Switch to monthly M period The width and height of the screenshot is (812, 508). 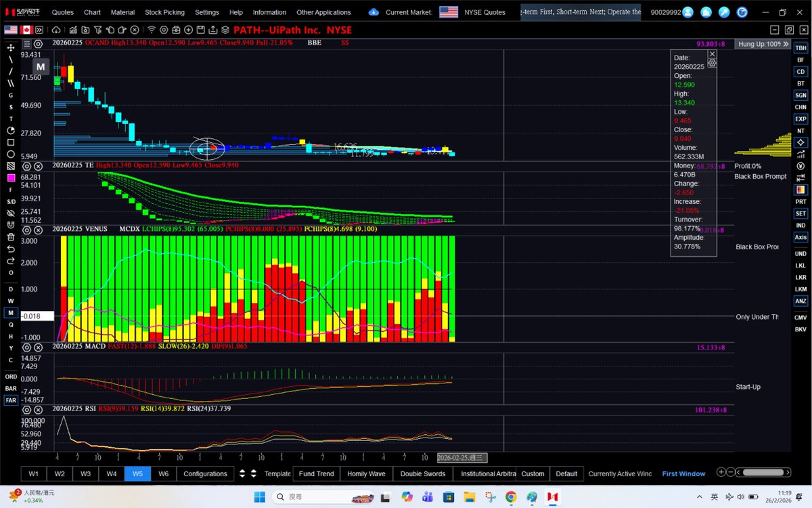[11, 313]
